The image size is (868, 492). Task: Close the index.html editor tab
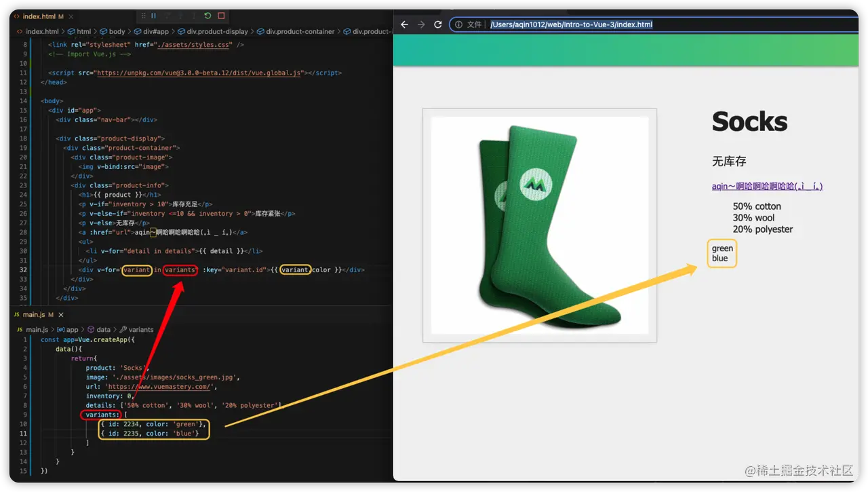pyautogui.click(x=71, y=16)
